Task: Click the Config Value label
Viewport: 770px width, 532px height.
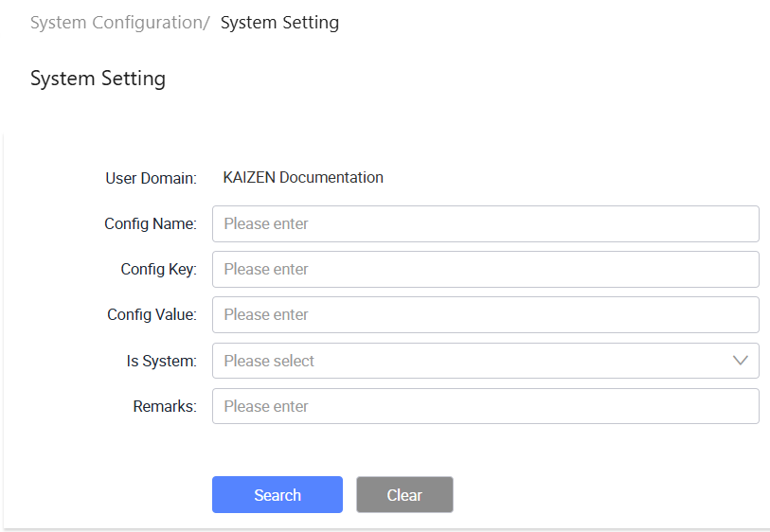Action: point(152,314)
